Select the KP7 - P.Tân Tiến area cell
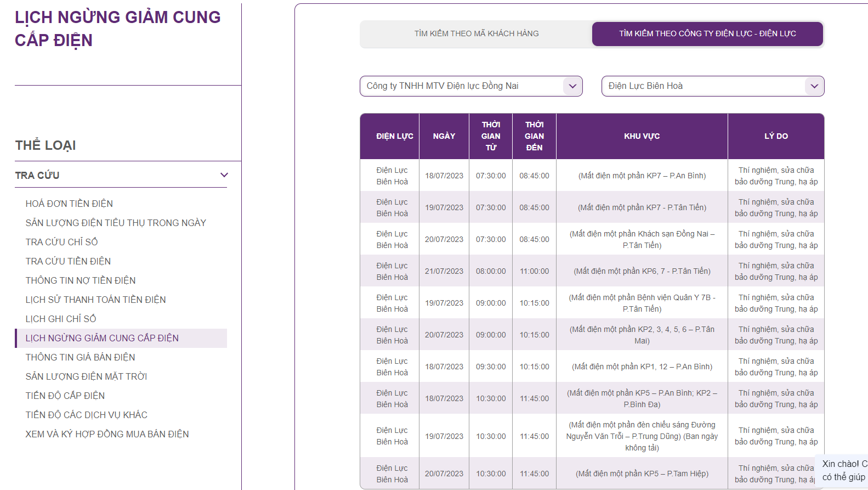 coord(642,207)
